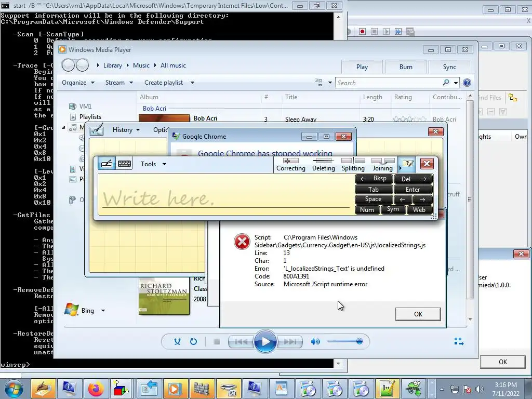This screenshot has width=532, height=399.
Task: Toggle the Web keys in Input Panel
Action: 419,210
